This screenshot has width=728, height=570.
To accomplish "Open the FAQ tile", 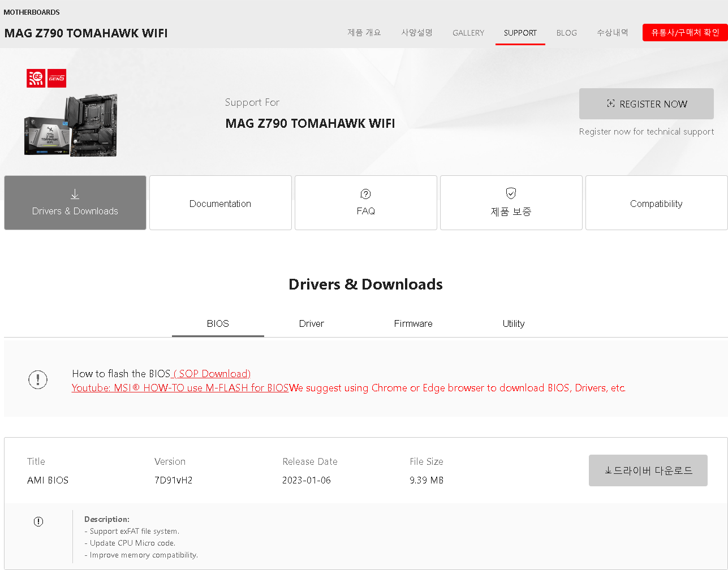I will click(x=366, y=202).
